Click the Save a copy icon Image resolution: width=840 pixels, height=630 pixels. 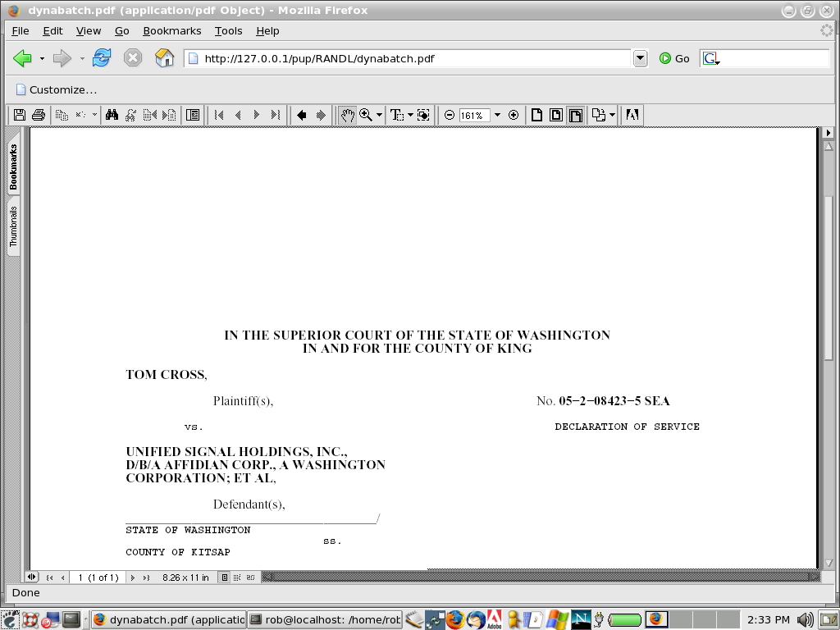20,116
